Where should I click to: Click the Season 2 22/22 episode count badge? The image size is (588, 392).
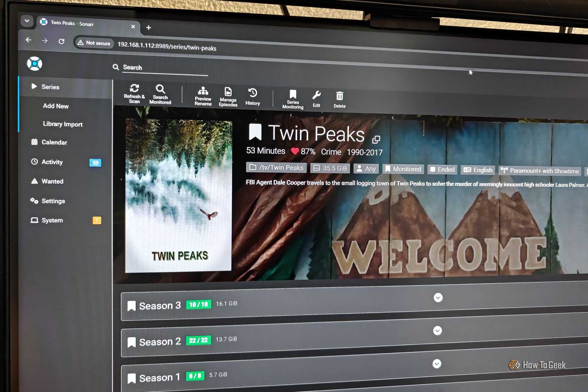(x=198, y=340)
